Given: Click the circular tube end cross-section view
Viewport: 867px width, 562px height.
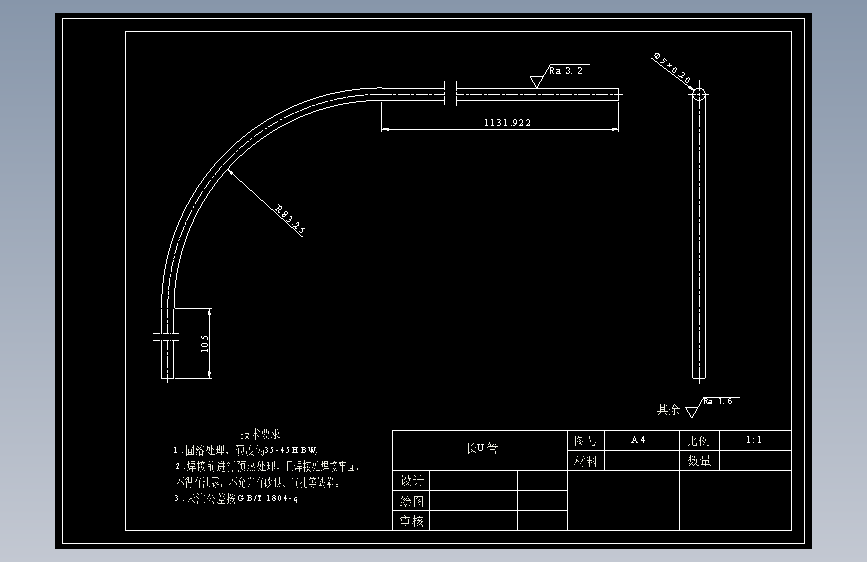Looking at the screenshot, I should 699,95.
